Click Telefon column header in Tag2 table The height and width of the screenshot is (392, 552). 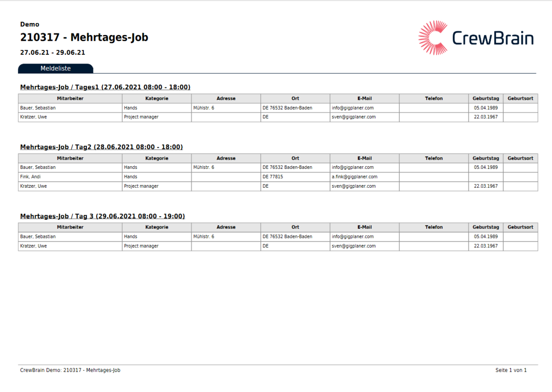(434, 158)
